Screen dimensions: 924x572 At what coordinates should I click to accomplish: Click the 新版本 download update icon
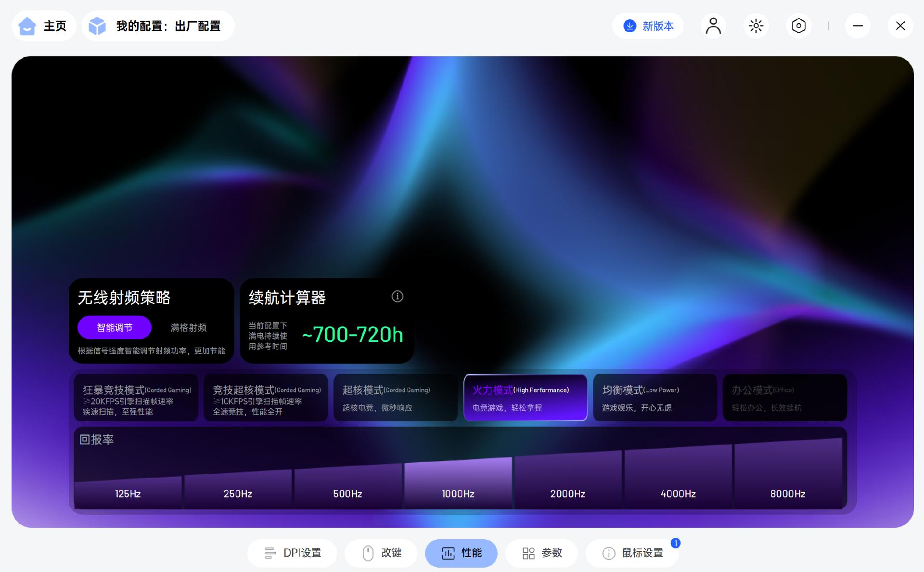(x=629, y=26)
